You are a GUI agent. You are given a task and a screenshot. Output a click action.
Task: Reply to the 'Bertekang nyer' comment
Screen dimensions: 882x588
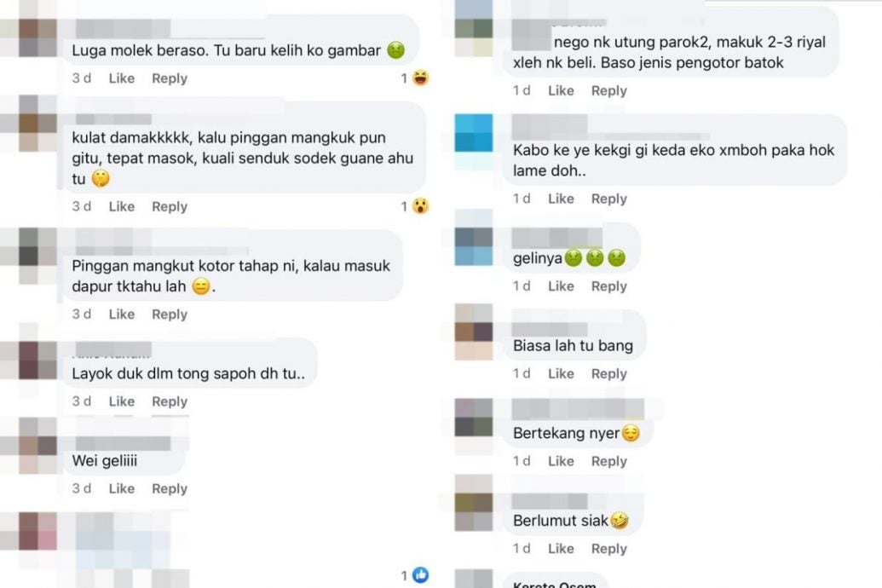pos(608,461)
